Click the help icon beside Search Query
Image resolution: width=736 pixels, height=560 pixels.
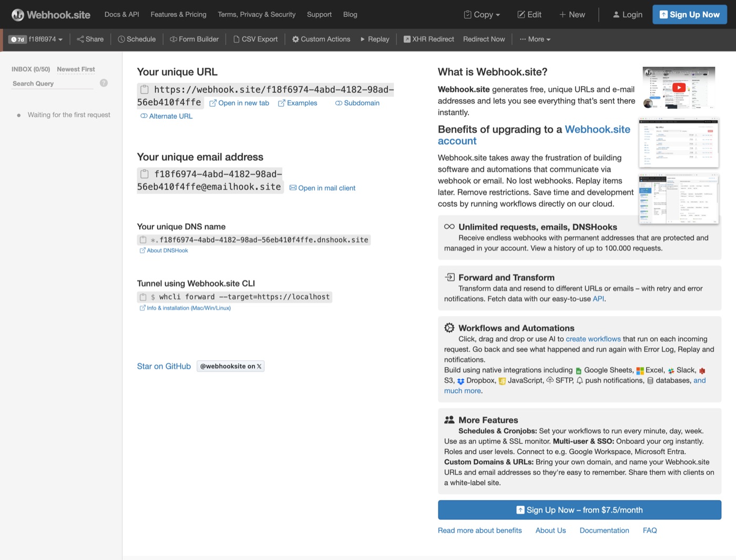coord(104,83)
